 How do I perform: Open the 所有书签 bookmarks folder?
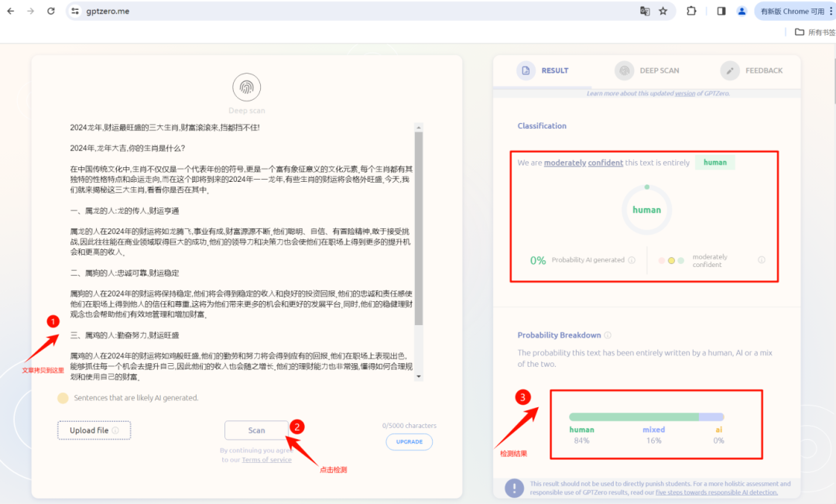coord(814,32)
